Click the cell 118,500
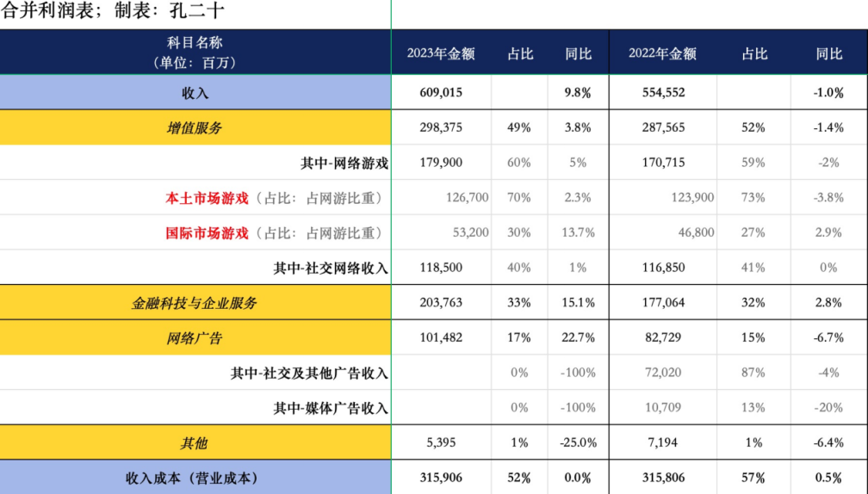This screenshot has height=494, width=868. pos(441,268)
